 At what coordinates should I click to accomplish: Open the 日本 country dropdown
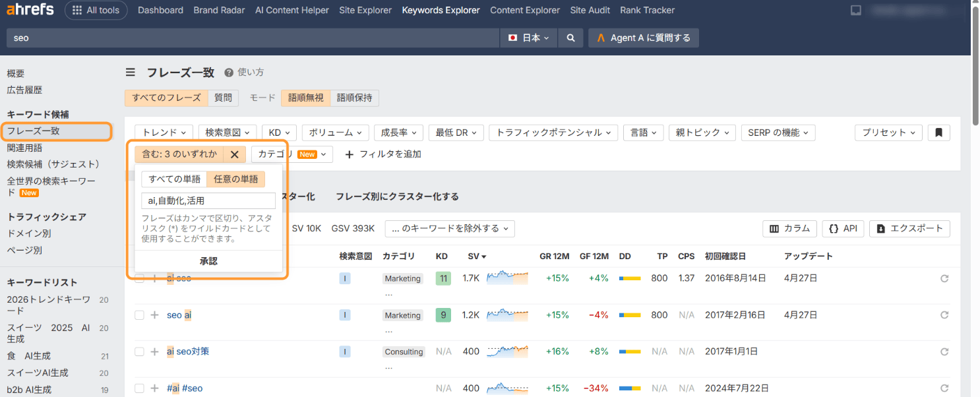pyautogui.click(x=528, y=38)
